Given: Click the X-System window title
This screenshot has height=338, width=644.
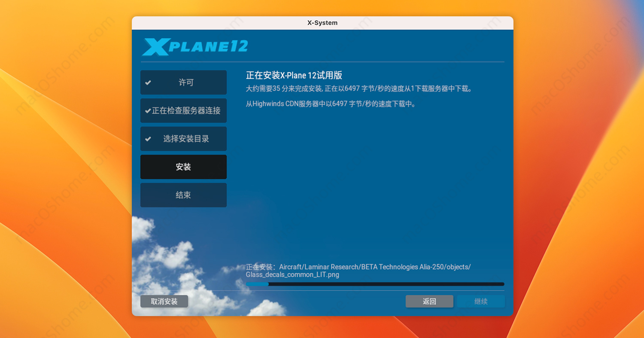Looking at the screenshot, I should [322, 23].
